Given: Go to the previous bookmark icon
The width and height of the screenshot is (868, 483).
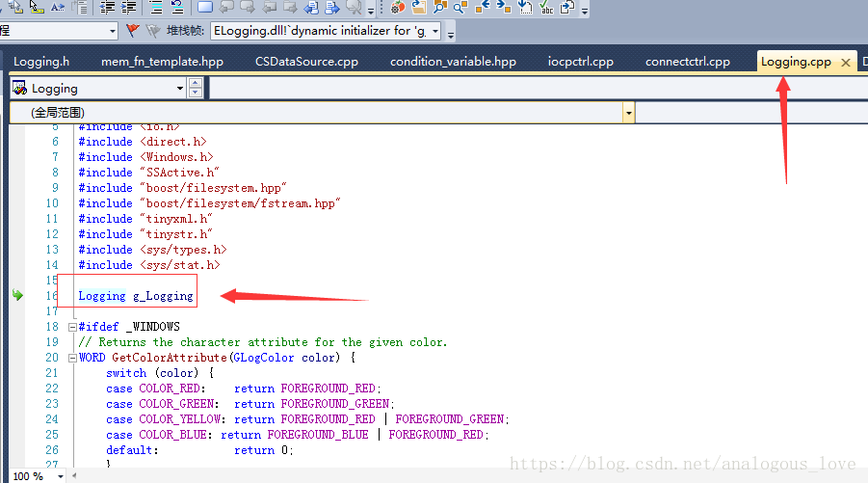Looking at the screenshot, I should (226, 7).
